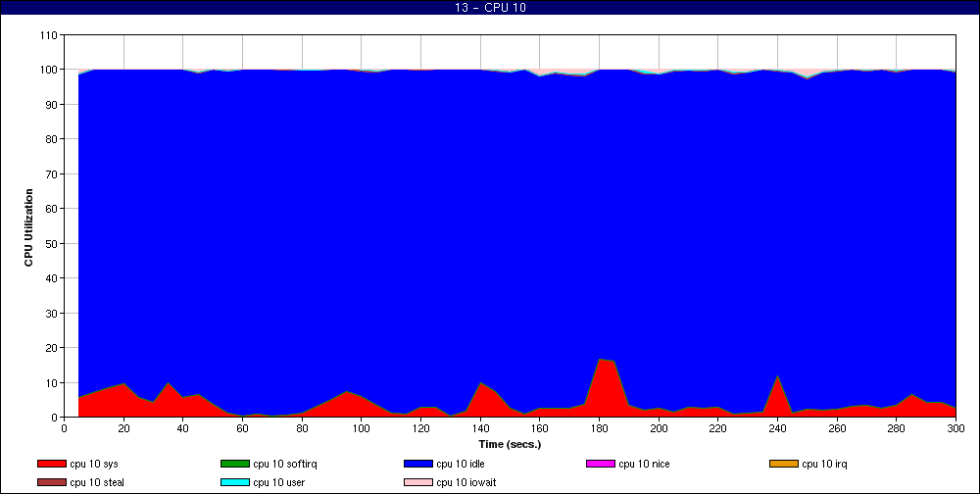Click the cyan cpu 10 user legend swatch
Viewport: 980px width, 494px height.
coord(234,483)
